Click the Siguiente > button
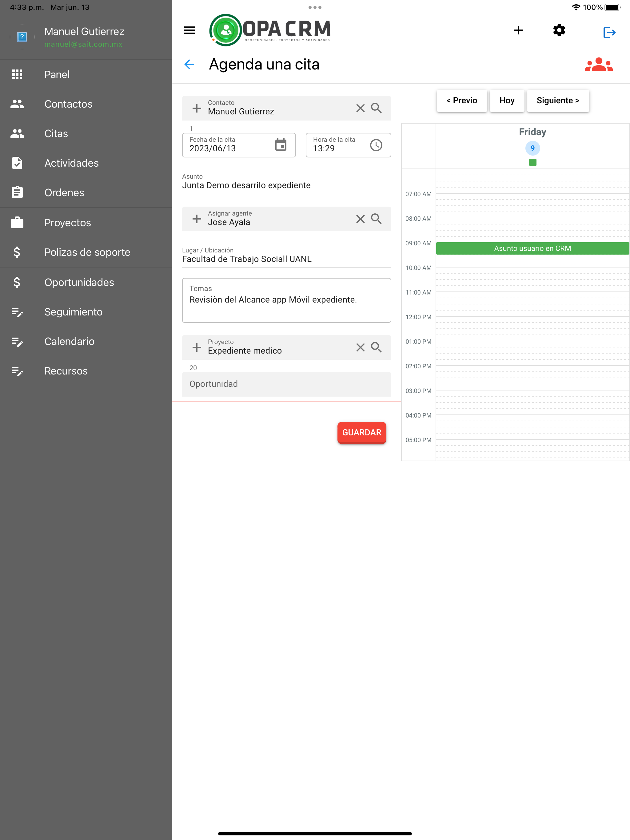The height and width of the screenshot is (840, 630). coord(558,101)
